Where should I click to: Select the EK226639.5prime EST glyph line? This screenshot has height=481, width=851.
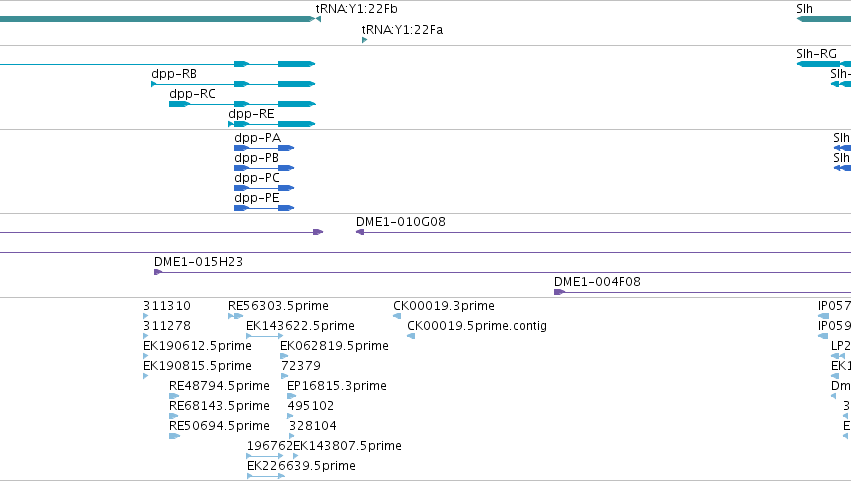[x=266, y=476]
